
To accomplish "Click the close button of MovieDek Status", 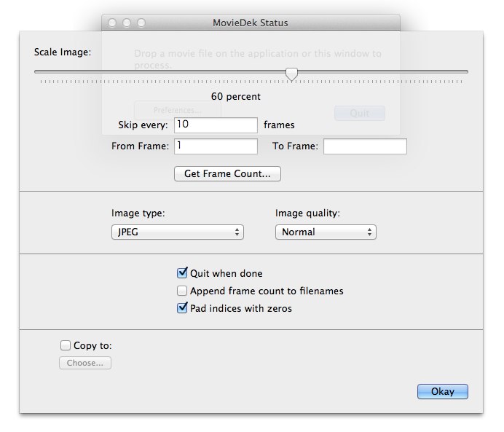I will 112,23.
